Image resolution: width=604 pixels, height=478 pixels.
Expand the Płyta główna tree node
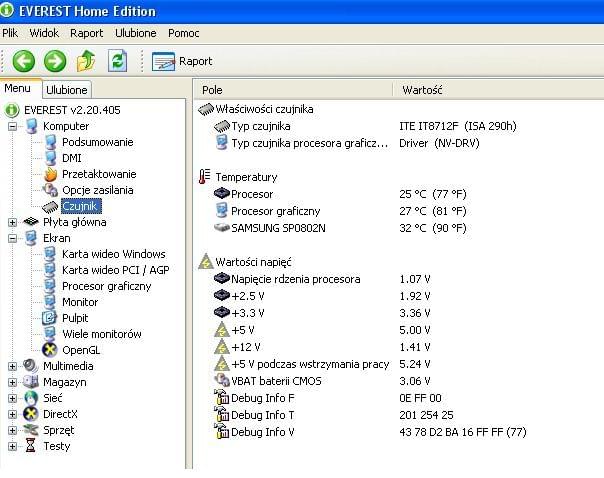12,222
